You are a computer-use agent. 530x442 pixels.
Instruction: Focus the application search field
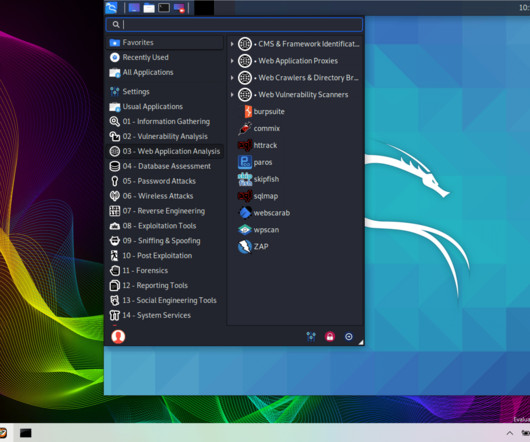(234, 25)
